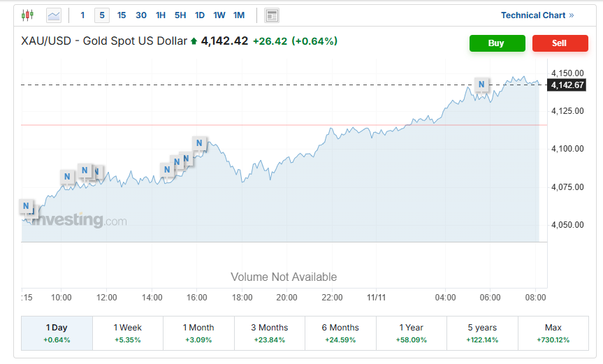Click the news marker just after 14:00
Screen dimensions: 603x364
point(167,169)
